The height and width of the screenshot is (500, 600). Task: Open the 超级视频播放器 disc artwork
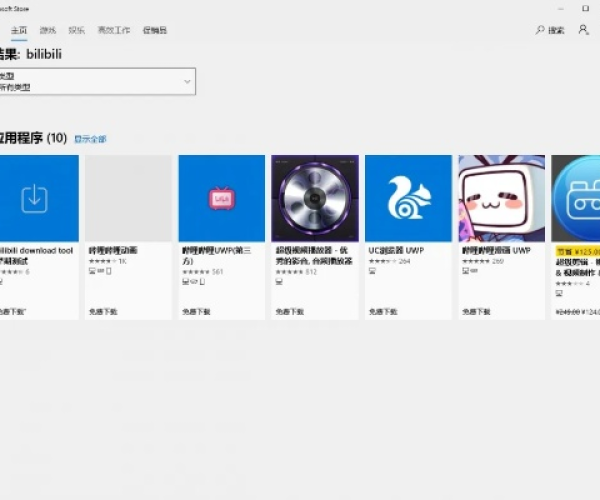[315, 198]
